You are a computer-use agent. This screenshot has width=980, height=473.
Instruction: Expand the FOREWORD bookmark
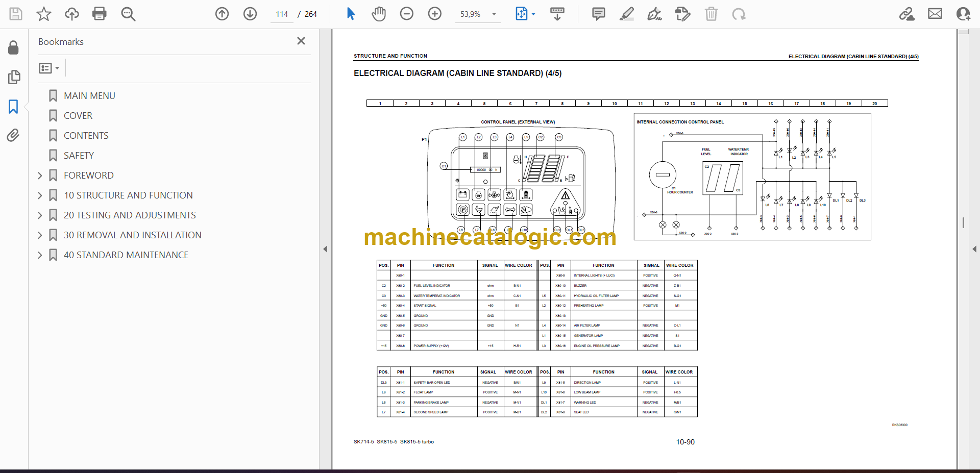[40, 176]
